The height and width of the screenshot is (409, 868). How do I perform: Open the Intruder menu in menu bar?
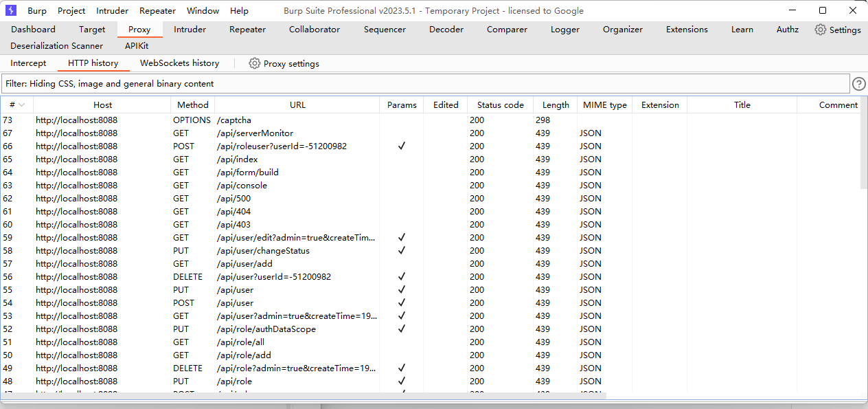112,11
